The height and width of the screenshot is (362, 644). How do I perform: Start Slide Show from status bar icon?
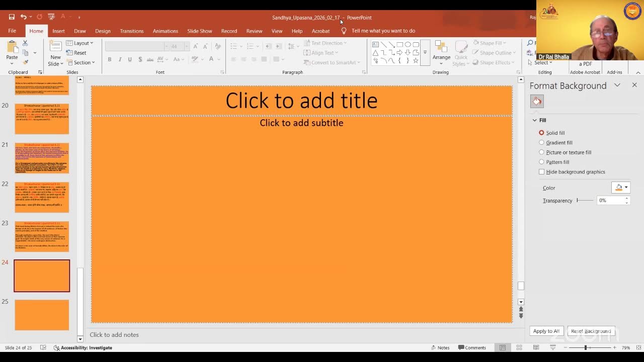pyautogui.click(x=553, y=347)
